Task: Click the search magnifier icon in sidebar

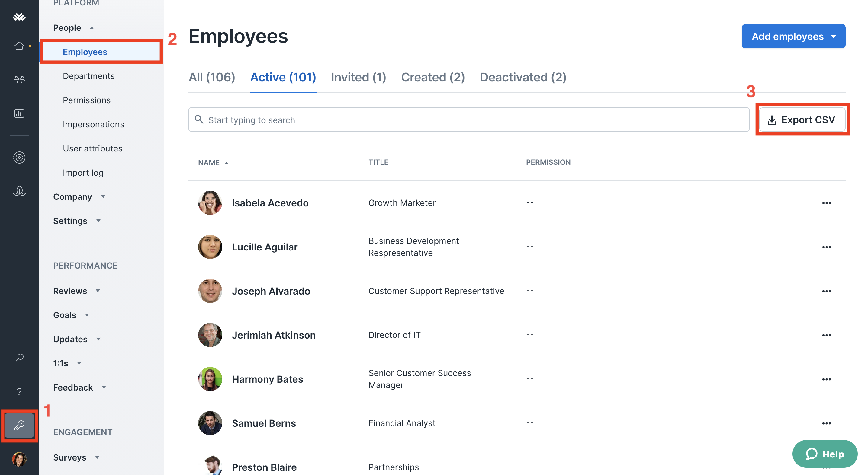Action: [19, 358]
